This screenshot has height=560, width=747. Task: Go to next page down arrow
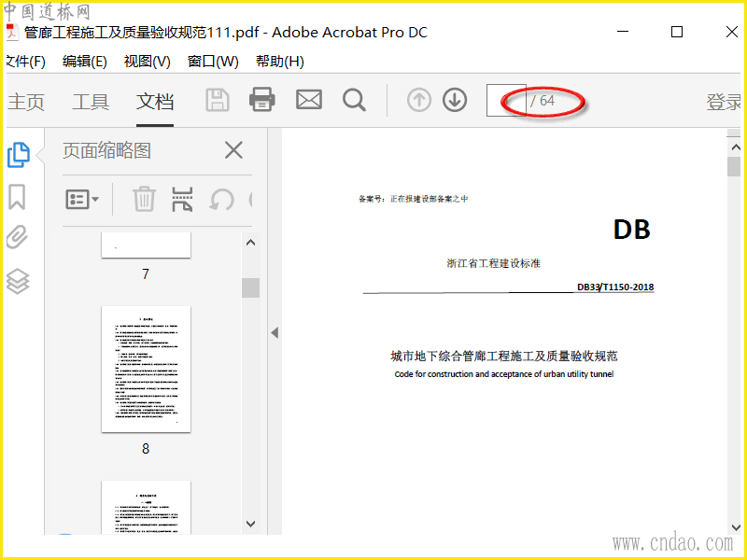coord(455,100)
